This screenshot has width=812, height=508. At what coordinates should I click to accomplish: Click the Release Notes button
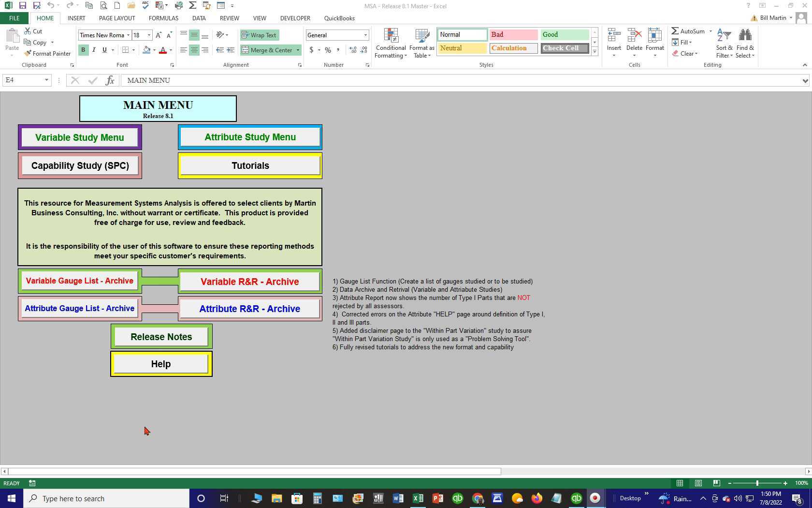pyautogui.click(x=161, y=336)
